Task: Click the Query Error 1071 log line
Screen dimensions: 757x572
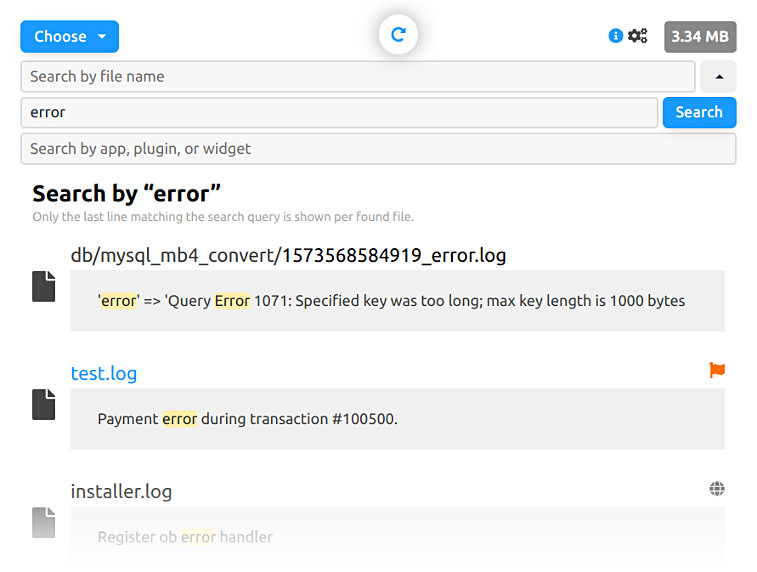Action: (391, 300)
